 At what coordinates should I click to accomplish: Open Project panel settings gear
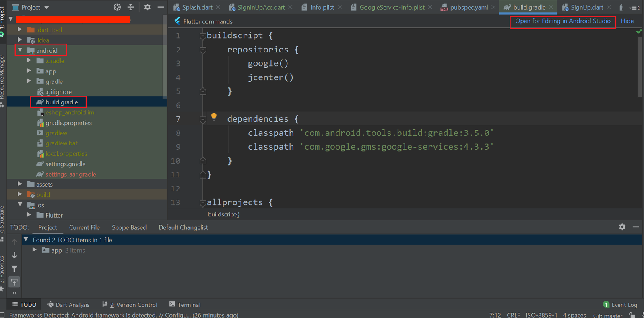click(x=147, y=7)
